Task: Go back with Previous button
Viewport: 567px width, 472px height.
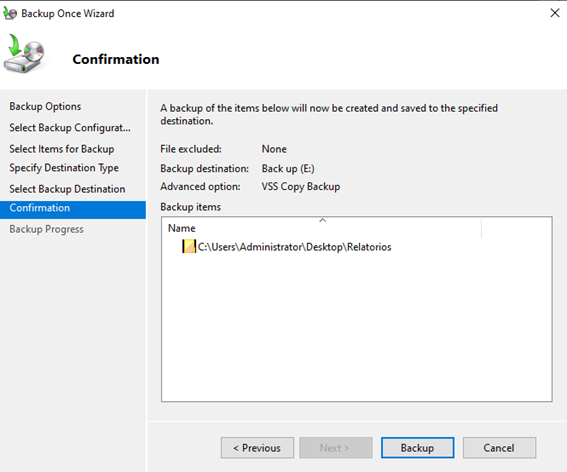Action: (x=257, y=448)
